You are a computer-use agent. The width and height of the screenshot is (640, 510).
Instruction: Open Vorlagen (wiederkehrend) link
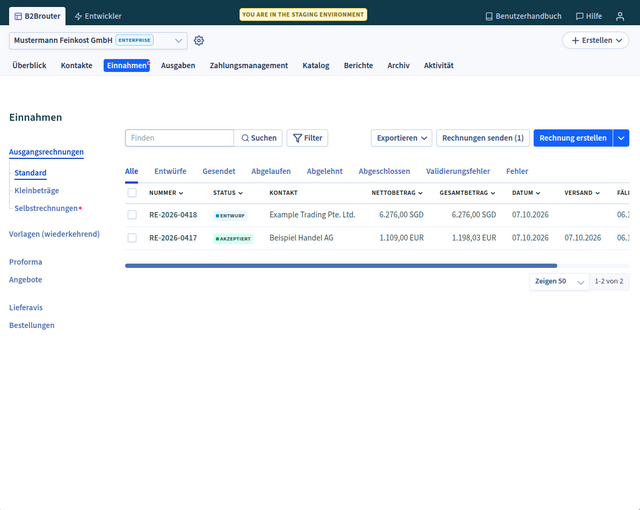coord(54,234)
